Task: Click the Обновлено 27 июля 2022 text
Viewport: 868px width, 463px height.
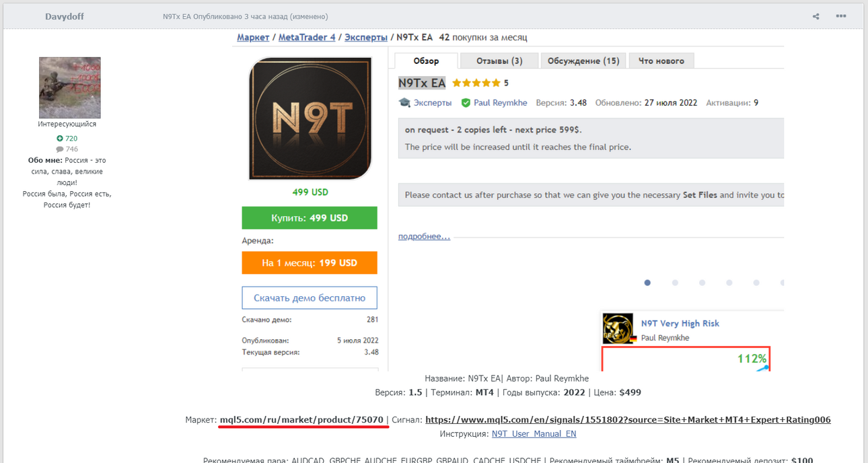Action: tap(647, 103)
